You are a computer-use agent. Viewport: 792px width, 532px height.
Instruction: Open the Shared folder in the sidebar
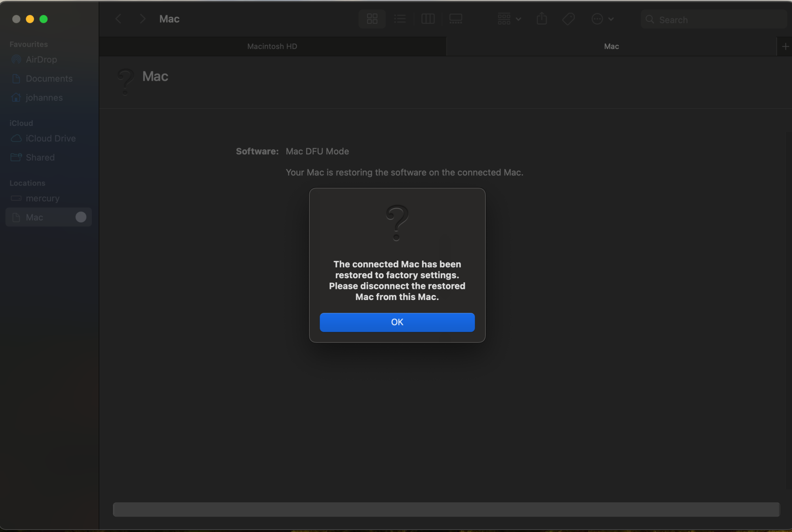tap(49, 157)
